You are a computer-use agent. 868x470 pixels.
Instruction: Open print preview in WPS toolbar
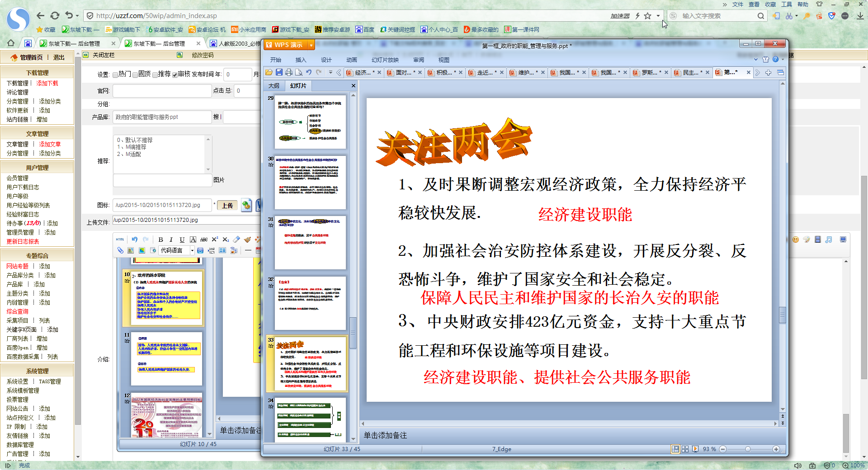tap(299, 72)
